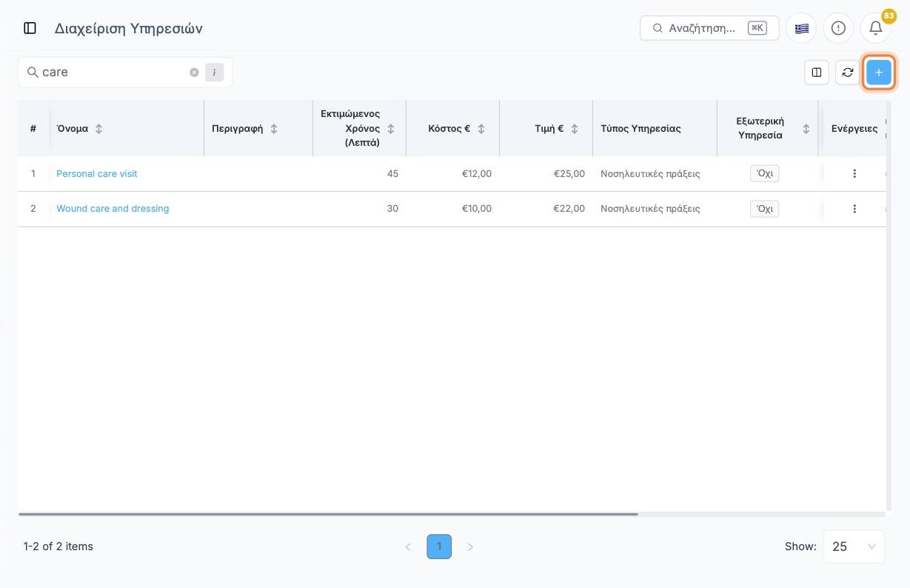Screen dimensions: 910x588
Task: Click the Διαχείριση Υπηρεσιών page title
Action: coord(129,29)
